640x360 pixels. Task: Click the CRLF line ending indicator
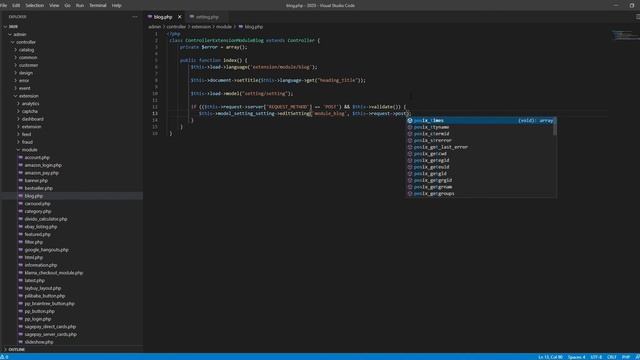tap(611, 357)
